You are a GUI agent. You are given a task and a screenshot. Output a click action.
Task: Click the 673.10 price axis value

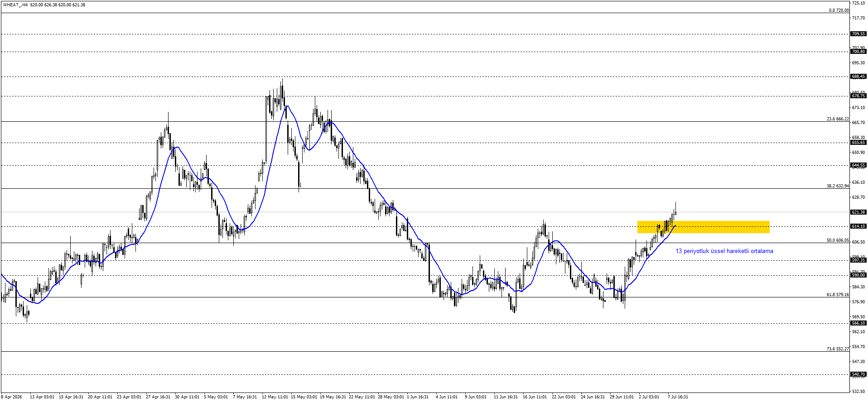[858, 108]
